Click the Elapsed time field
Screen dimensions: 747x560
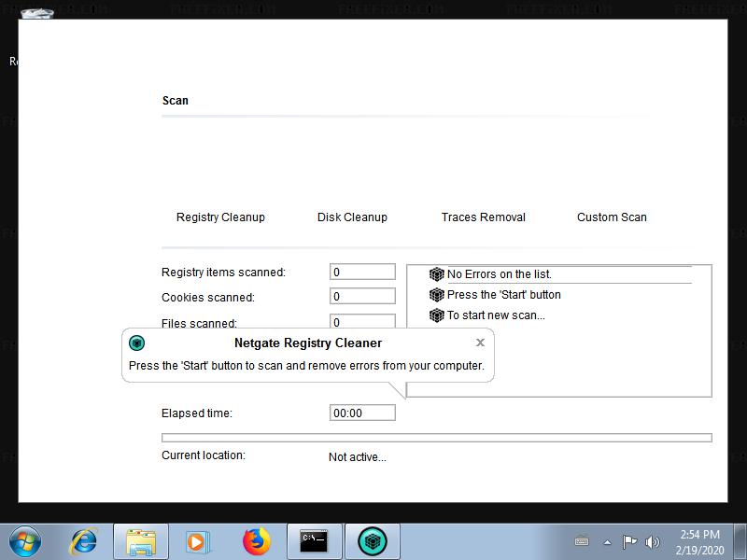coord(362,413)
